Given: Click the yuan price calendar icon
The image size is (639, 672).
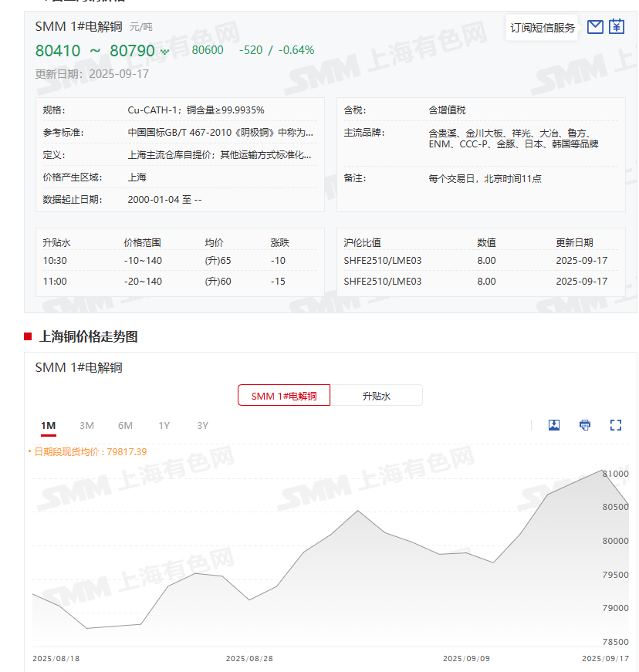Looking at the screenshot, I should pos(616,27).
